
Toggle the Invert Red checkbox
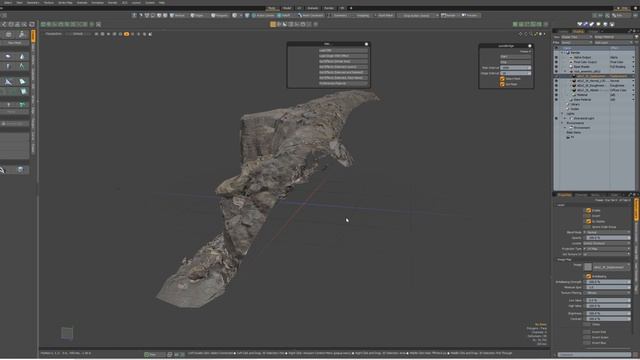pyautogui.click(x=588, y=332)
